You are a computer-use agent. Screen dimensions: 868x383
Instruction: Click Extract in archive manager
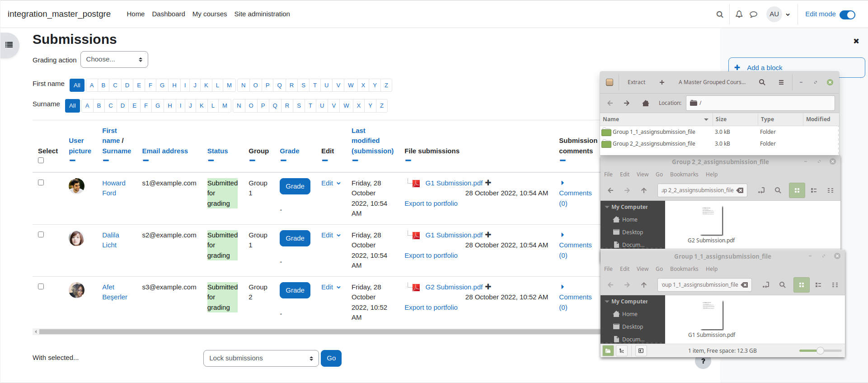636,82
